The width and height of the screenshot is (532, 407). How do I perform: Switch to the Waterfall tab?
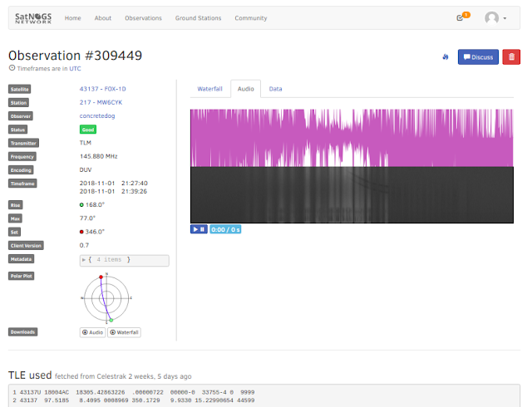point(209,89)
